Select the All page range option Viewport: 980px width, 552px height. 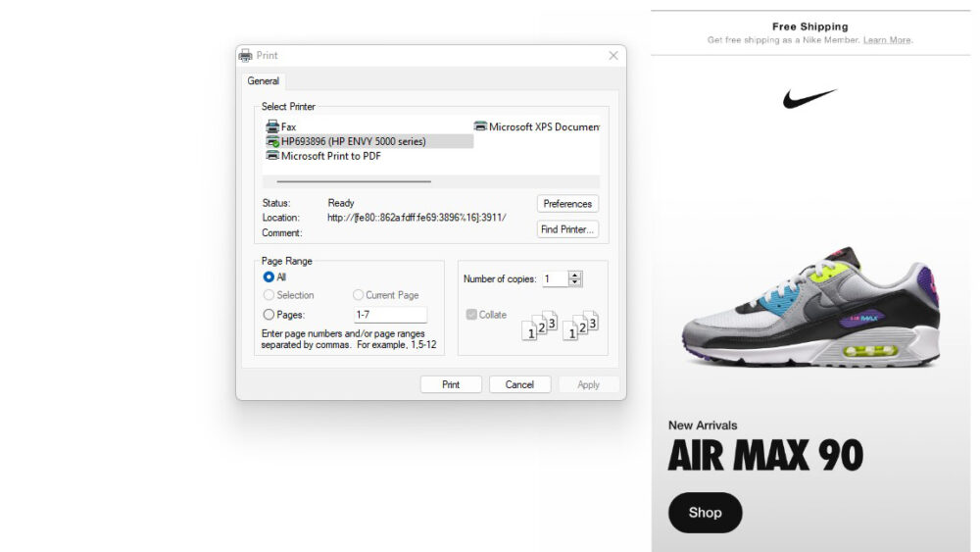coord(269,277)
